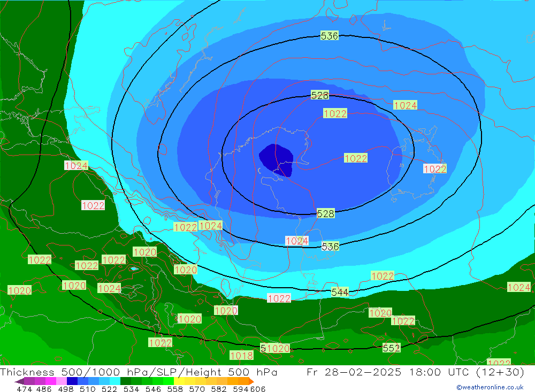Click the 498 value on the thickness scale

tap(66, 389)
